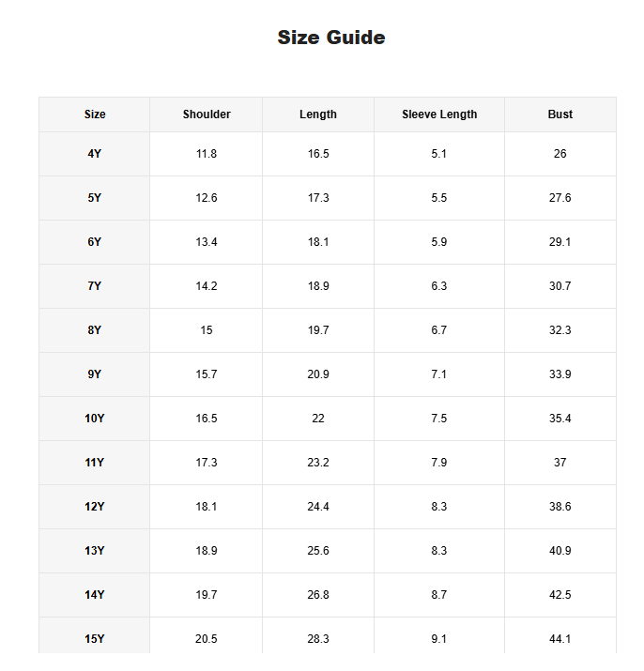644x671 pixels.
Task: Click the 11.8 shoulder value for 4Y
Action: tap(207, 154)
